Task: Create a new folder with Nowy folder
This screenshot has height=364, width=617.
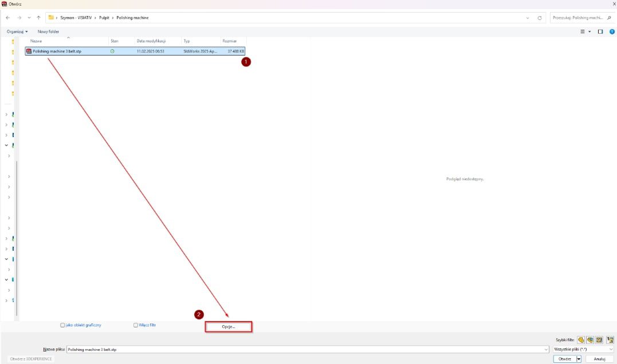Action: [48, 31]
